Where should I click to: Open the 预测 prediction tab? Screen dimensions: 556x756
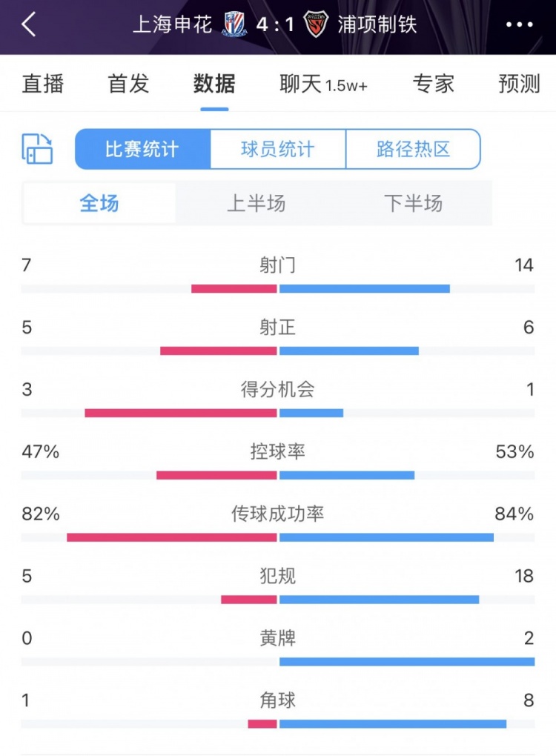pyautogui.click(x=519, y=84)
